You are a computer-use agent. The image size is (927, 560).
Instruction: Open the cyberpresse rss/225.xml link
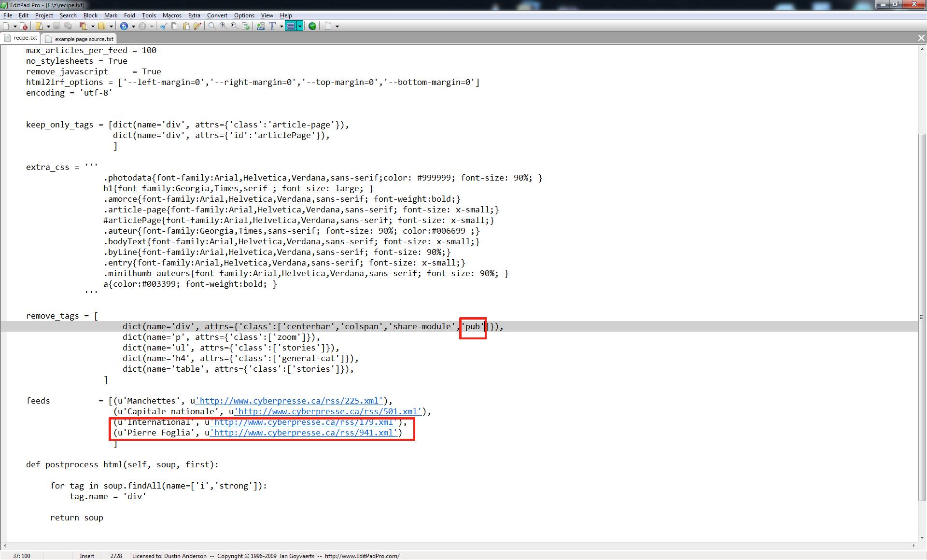point(291,401)
